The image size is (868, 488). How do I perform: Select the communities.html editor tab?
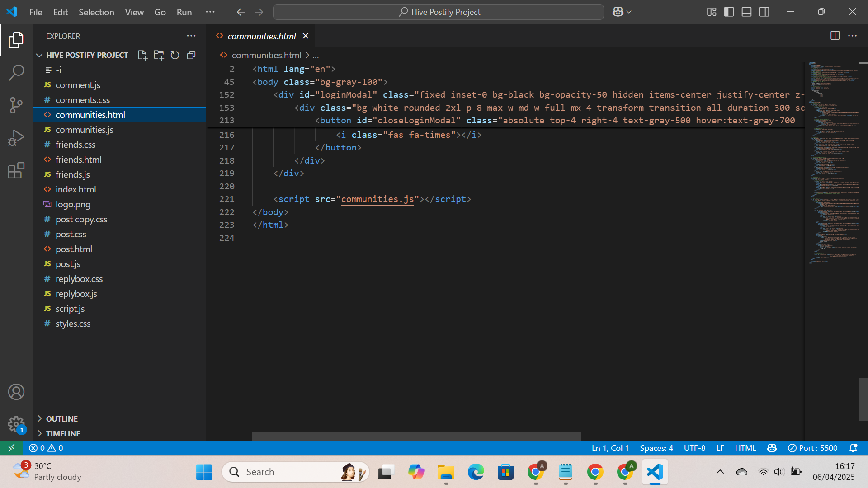coord(261,36)
